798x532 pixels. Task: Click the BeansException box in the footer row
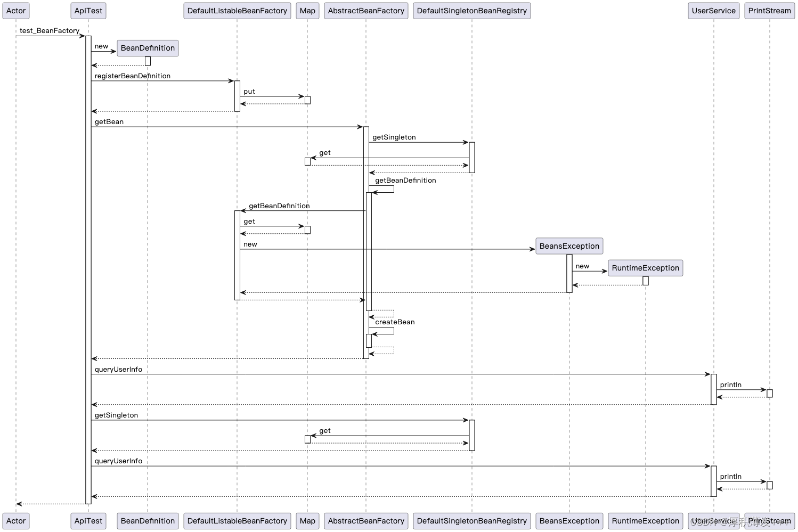[x=569, y=521]
